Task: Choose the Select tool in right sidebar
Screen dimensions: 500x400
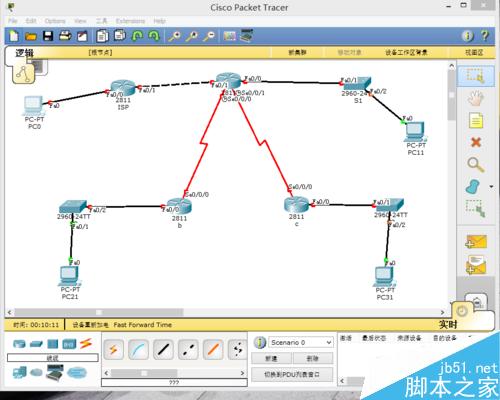Action: (x=476, y=76)
